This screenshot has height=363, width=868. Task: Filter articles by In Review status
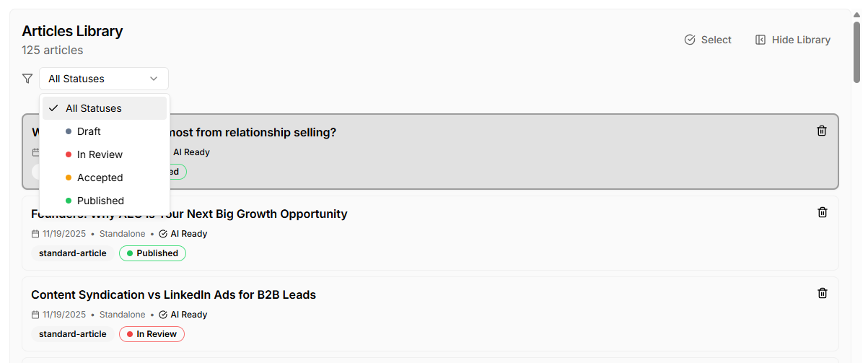click(100, 154)
